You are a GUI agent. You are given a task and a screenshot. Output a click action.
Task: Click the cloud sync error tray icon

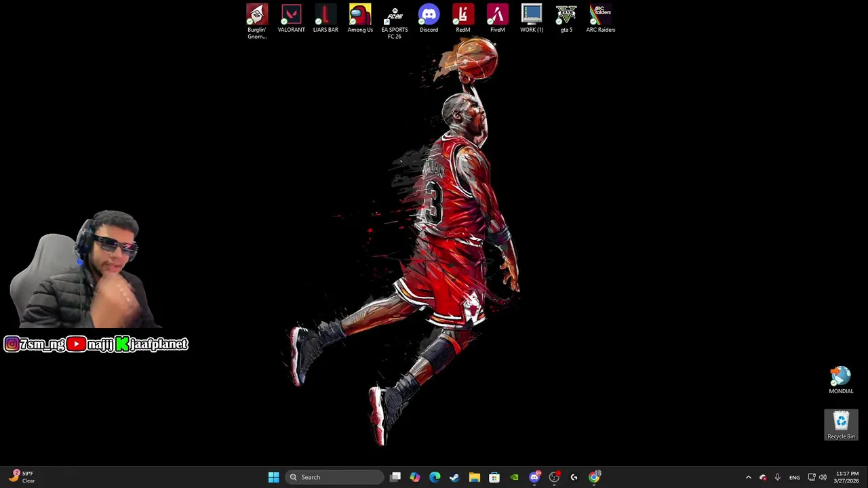(x=763, y=477)
